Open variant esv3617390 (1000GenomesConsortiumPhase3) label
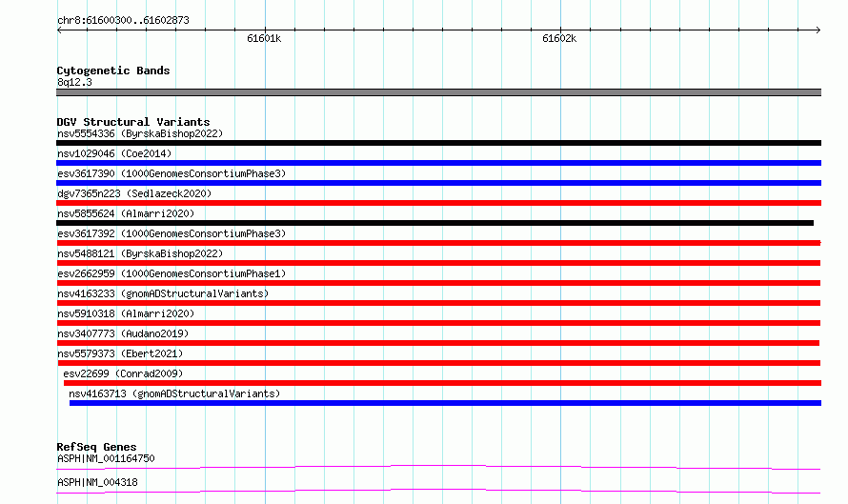848x504 pixels. tap(172, 173)
